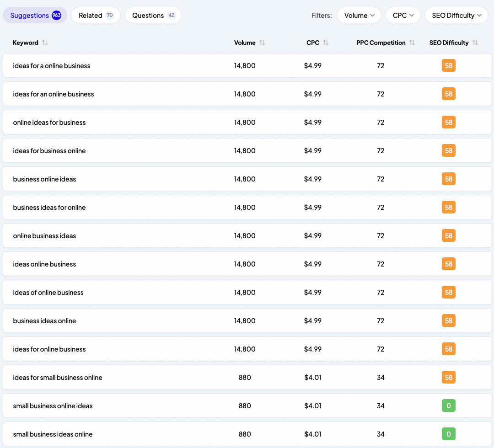Screen dimensions: 494x448
Task: Click CPC $4.99 for "ideas of online business"
Action: click(x=313, y=292)
